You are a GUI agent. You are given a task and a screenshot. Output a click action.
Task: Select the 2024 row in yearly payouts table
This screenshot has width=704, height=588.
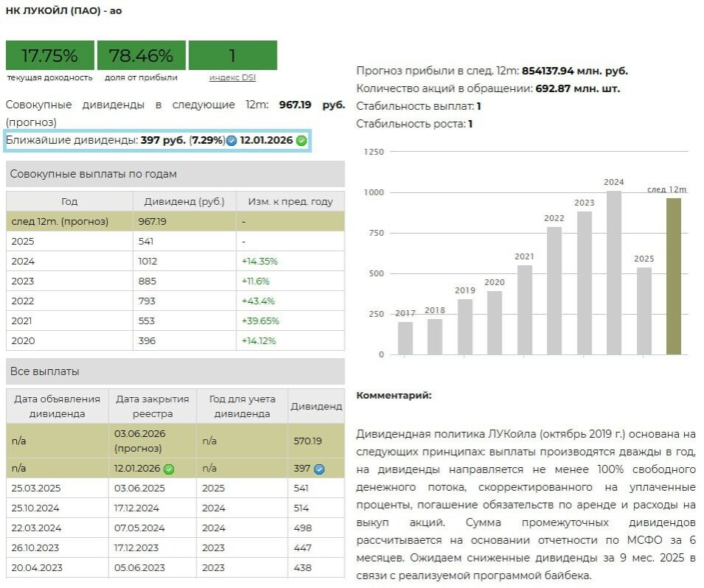coord(175,261)
